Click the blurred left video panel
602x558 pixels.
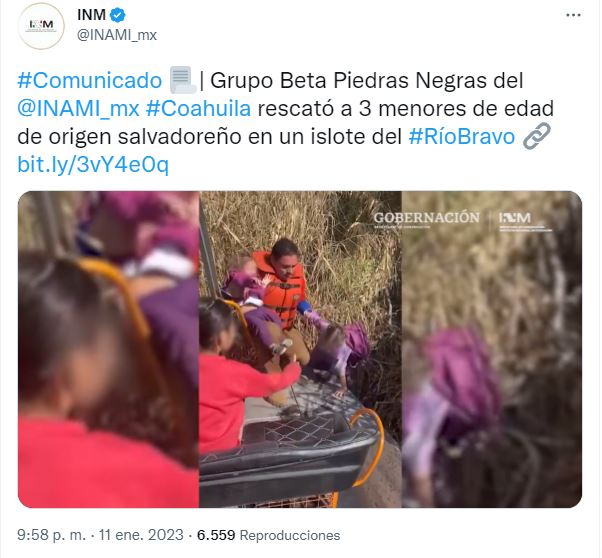(x=108, y=349)
